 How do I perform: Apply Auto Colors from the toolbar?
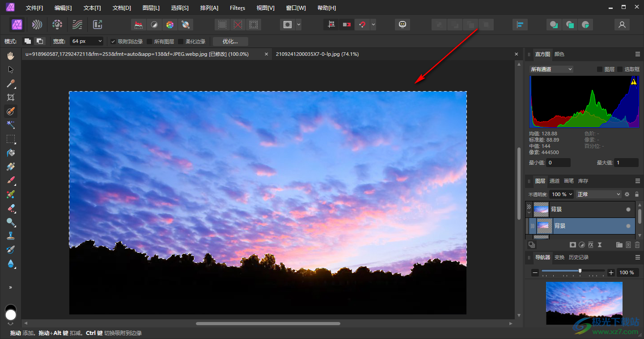169,25
